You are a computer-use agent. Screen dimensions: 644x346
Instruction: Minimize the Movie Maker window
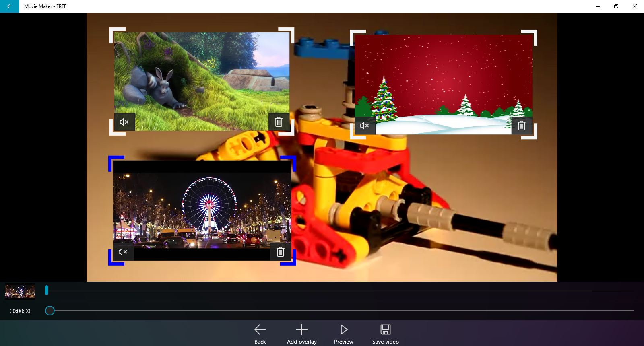click(x=598, y=6)
